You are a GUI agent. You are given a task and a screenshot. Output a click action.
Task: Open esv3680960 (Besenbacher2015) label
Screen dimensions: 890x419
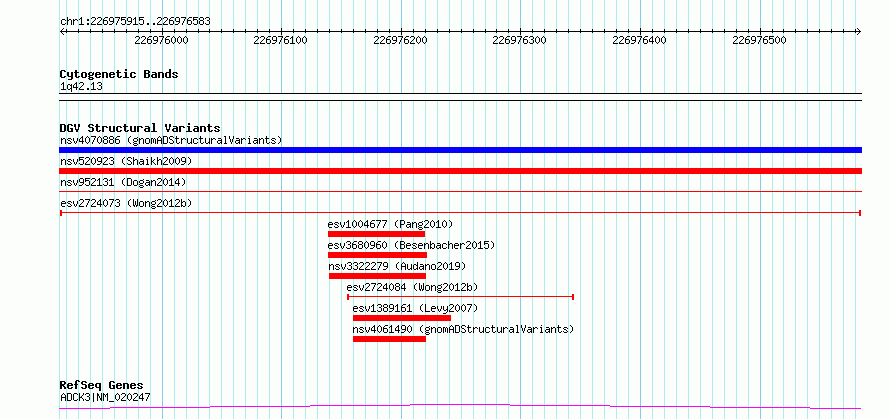[x=412, y=245]
